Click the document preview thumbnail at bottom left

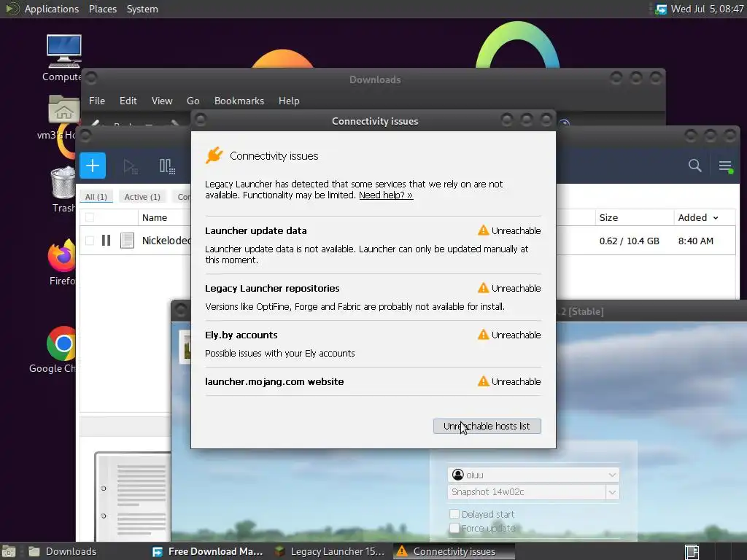133,495
